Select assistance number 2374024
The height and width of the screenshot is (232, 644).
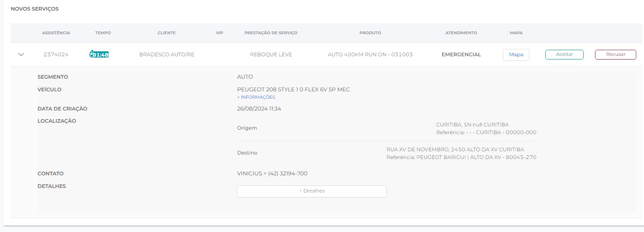tap(56, 55)
